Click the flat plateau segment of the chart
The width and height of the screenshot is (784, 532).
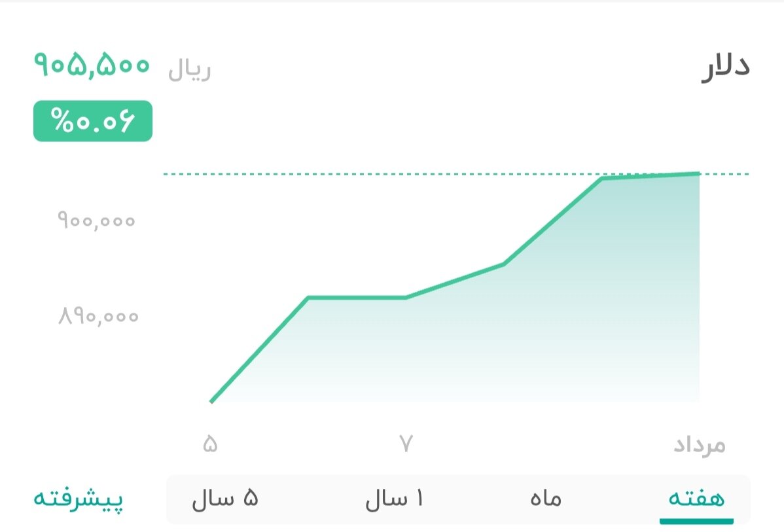click(357, 298)
